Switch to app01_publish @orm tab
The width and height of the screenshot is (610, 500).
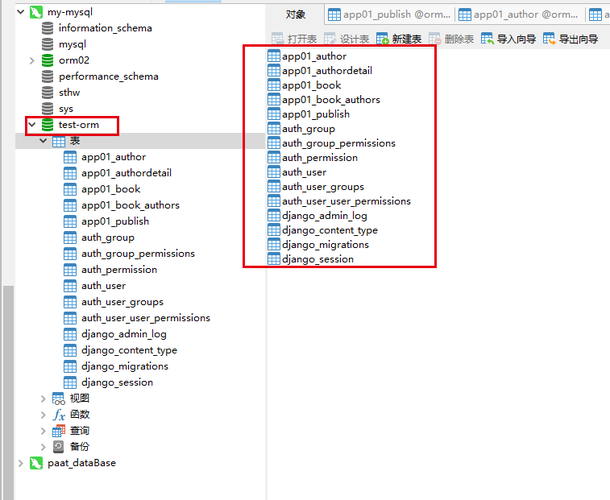coord(389,15)
